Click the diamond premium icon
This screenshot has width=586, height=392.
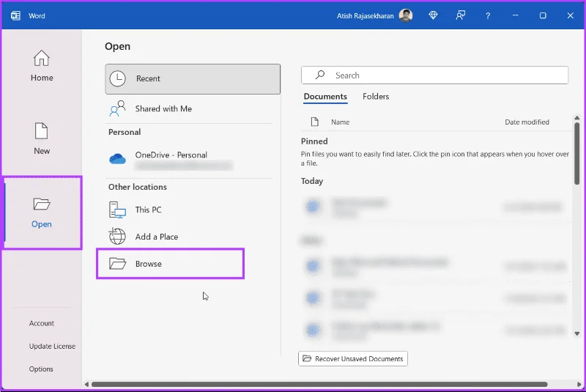(x=433, y=15)
